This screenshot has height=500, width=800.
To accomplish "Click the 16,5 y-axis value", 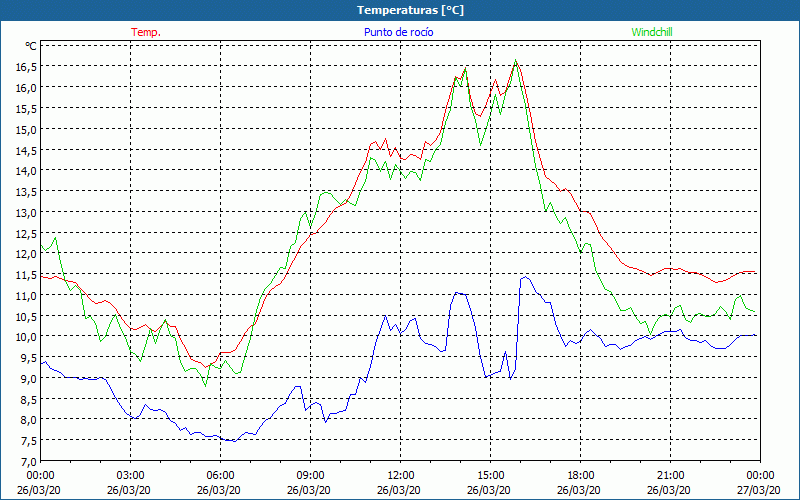I will [26, 67].
